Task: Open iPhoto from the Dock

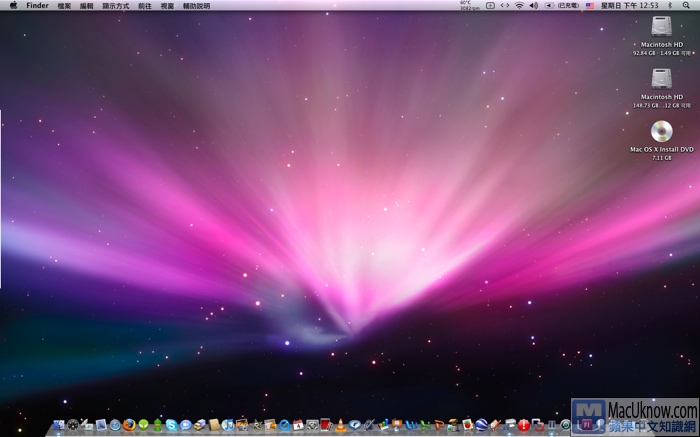Action: (242, 425)
